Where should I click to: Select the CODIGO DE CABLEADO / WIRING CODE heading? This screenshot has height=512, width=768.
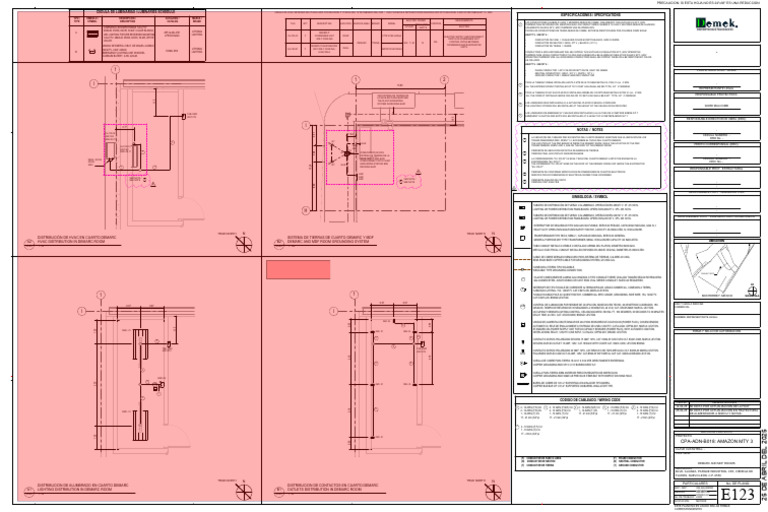pyautogui.click(x=590, y=400)
